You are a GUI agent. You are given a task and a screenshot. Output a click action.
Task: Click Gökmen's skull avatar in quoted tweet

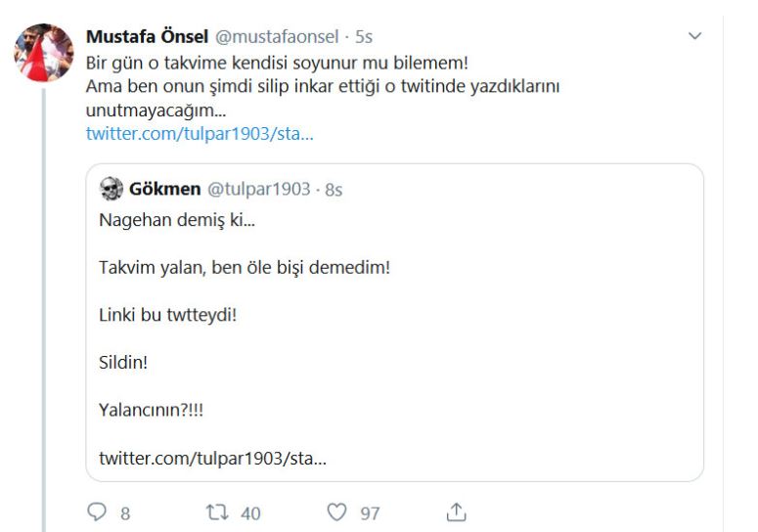111,189
